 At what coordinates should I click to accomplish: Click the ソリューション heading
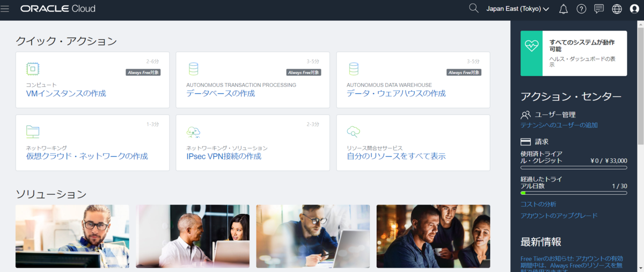pos(51,194)
